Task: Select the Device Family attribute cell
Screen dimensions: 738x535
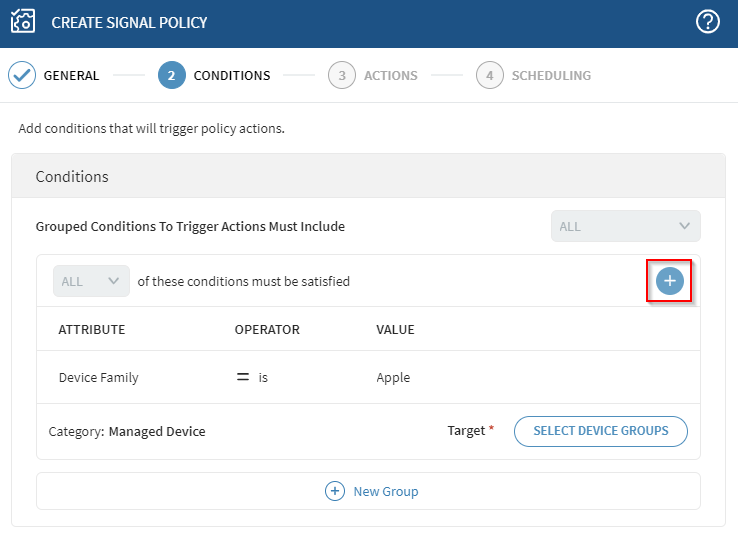Action: [x=98, y=377]
